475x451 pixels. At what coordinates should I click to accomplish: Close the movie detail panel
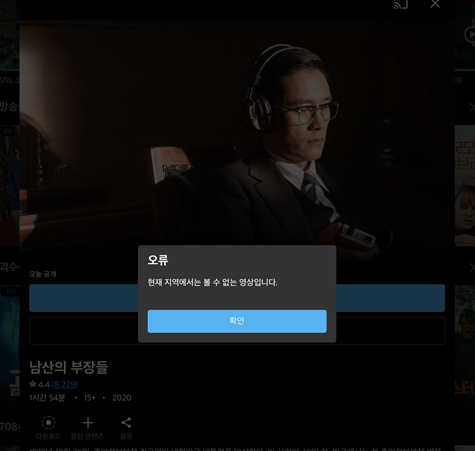[x=435, y=4]
